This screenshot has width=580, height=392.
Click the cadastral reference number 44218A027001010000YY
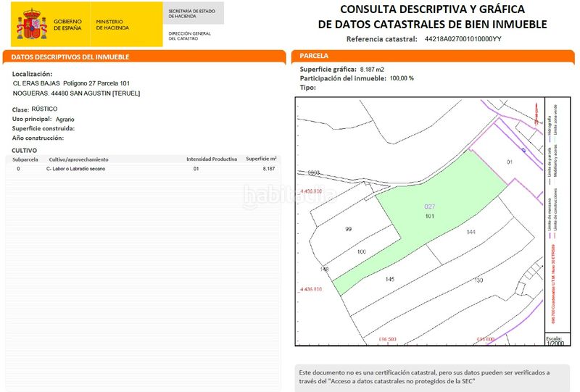[x=463, y=39]
